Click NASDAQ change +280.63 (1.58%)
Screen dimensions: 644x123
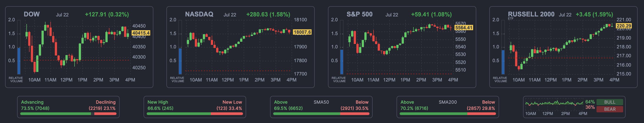pos(268,14)
